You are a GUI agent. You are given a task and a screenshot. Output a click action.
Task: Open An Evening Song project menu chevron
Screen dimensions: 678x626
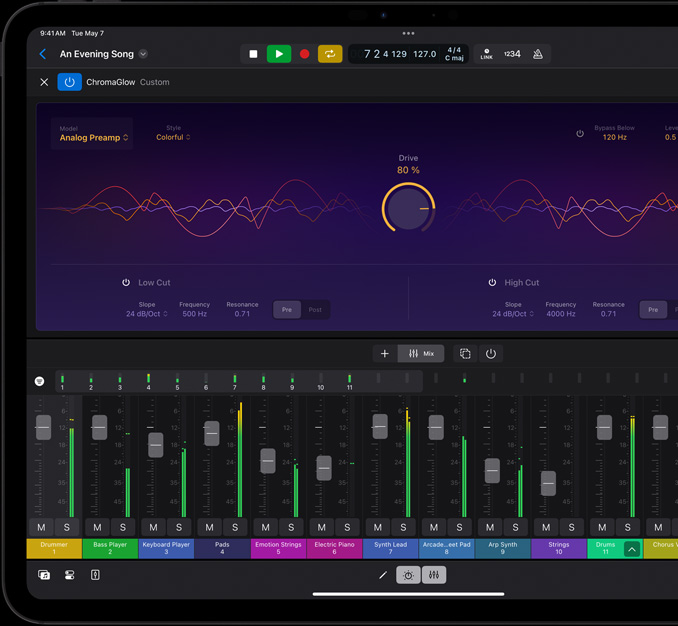point(143,54)
